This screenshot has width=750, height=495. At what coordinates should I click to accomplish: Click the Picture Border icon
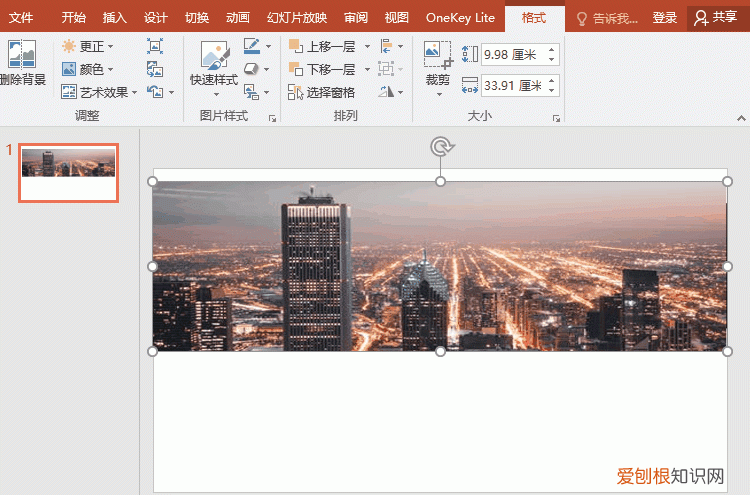252,47
